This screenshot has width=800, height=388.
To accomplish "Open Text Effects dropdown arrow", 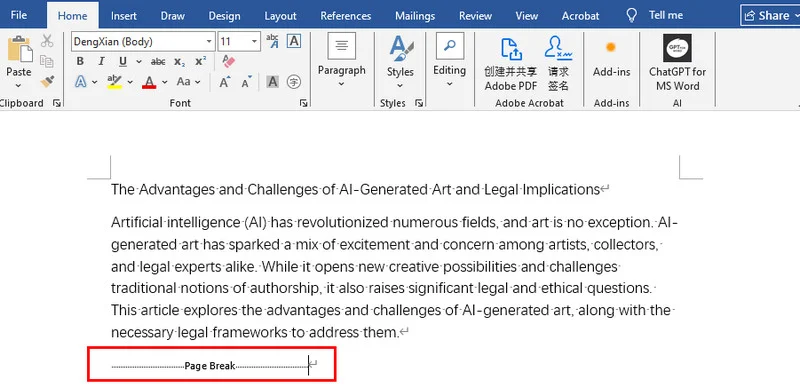I will pyautogui.click(x=94, y=82).
